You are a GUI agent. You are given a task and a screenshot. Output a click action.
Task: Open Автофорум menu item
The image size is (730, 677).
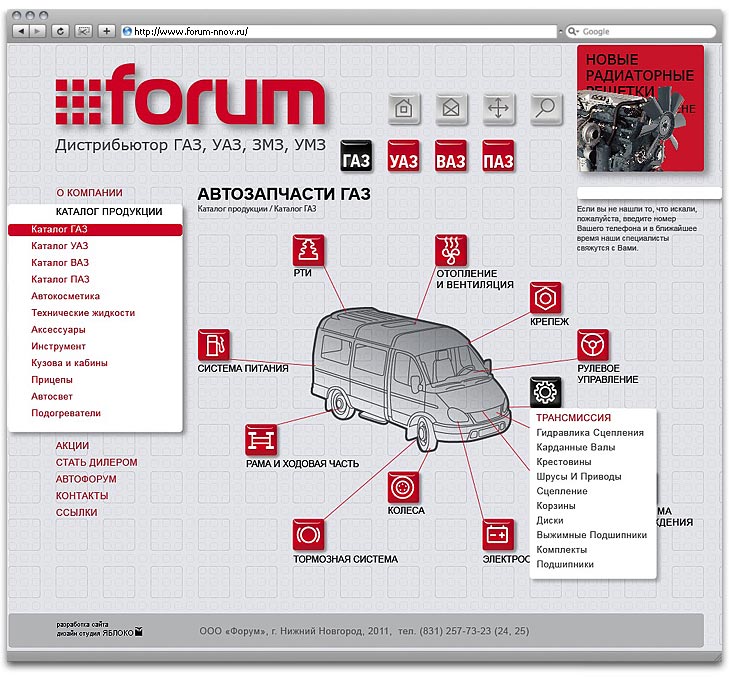(x=86, y=479)
